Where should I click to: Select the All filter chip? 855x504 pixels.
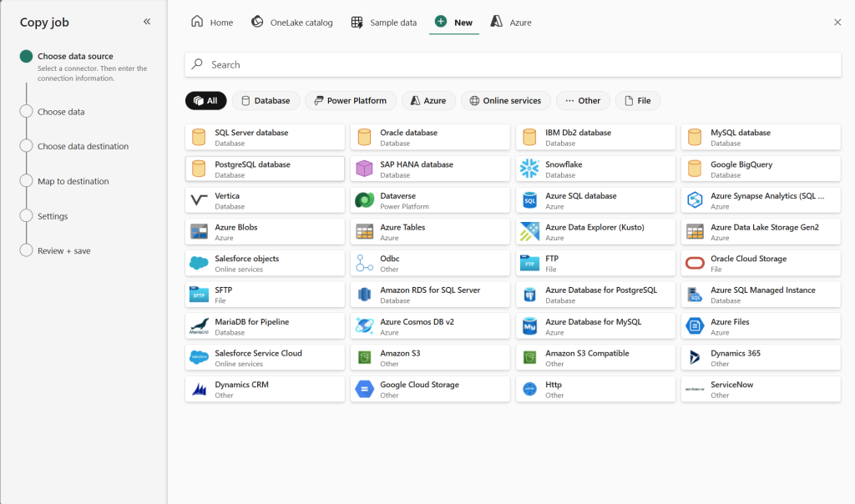pos(205,100)
